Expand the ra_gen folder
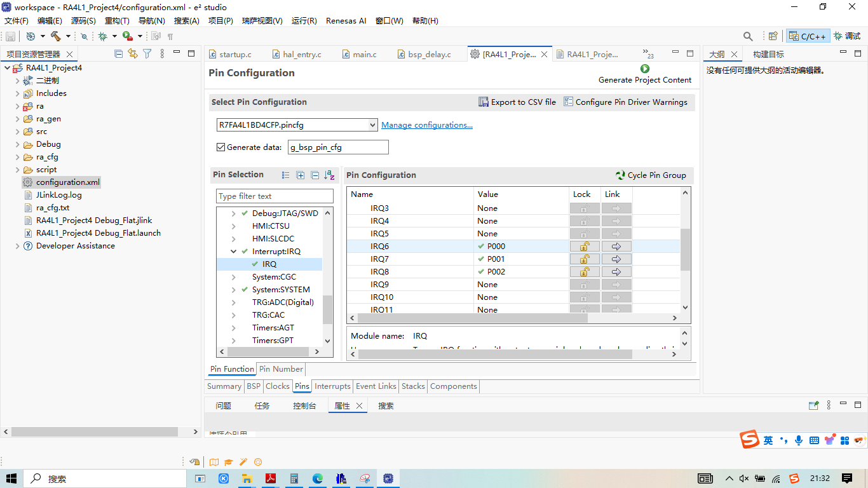 tap(17, 119)
